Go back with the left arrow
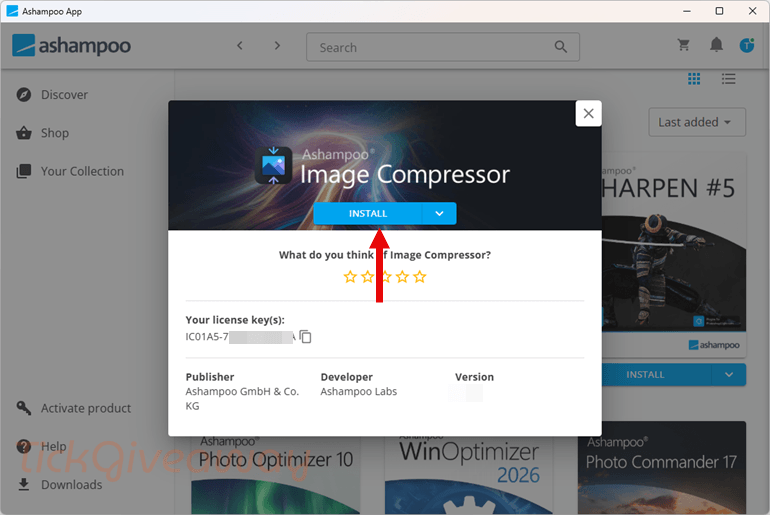770x515 pixels. 240,46
